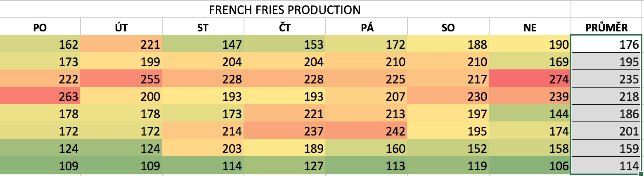Click the fill handle at selection corner

point(641,174)
